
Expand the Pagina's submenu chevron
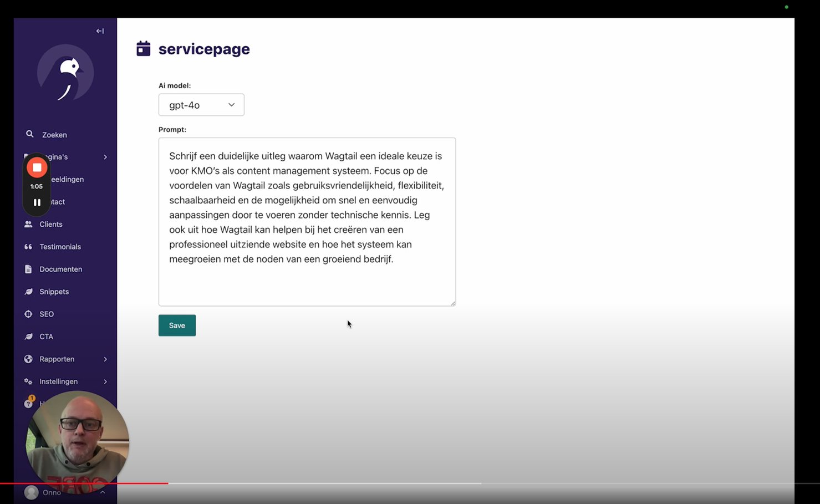105,157
